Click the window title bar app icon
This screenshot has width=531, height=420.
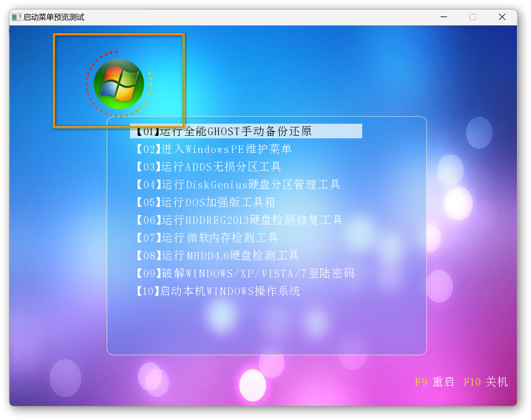(16, 17)
